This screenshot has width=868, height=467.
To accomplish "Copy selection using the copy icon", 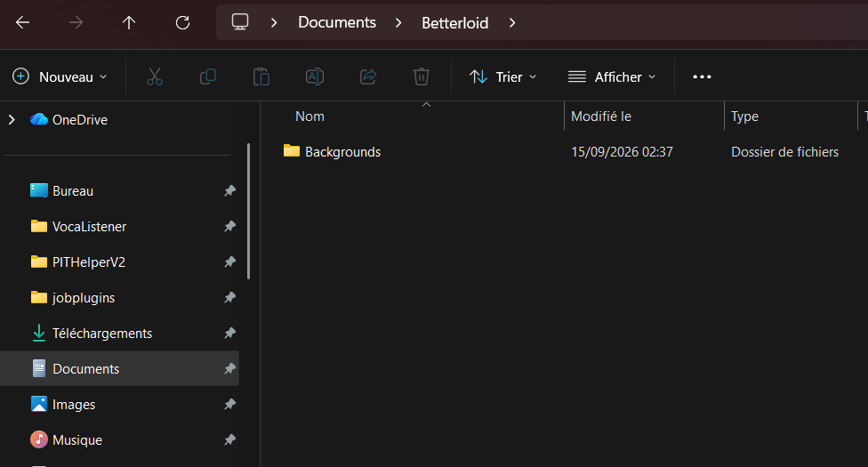I will pyautogui.click(x=207, y=76).
